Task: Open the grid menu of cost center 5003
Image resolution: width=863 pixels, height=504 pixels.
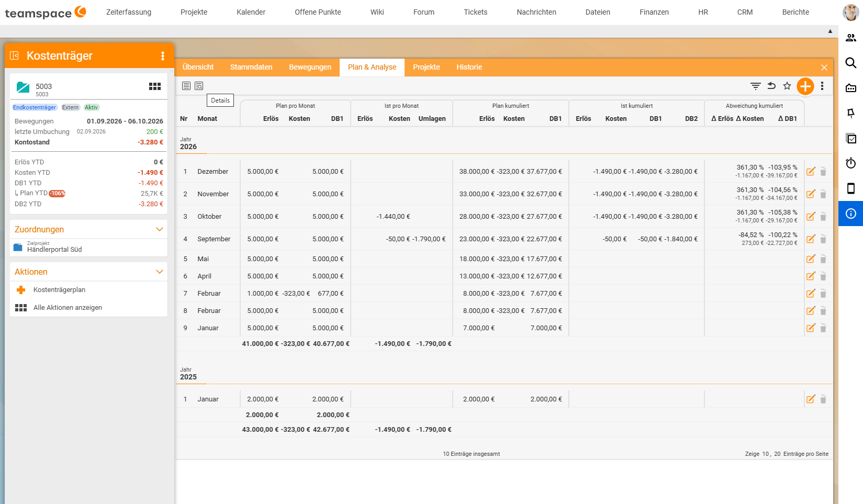Action: (155, 86)
